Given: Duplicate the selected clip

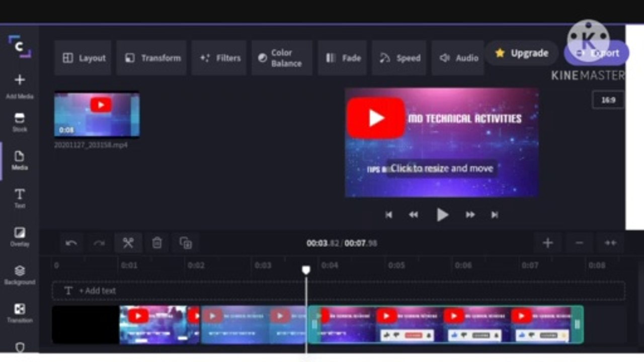Looking at the screenshot, I should 186,243.
